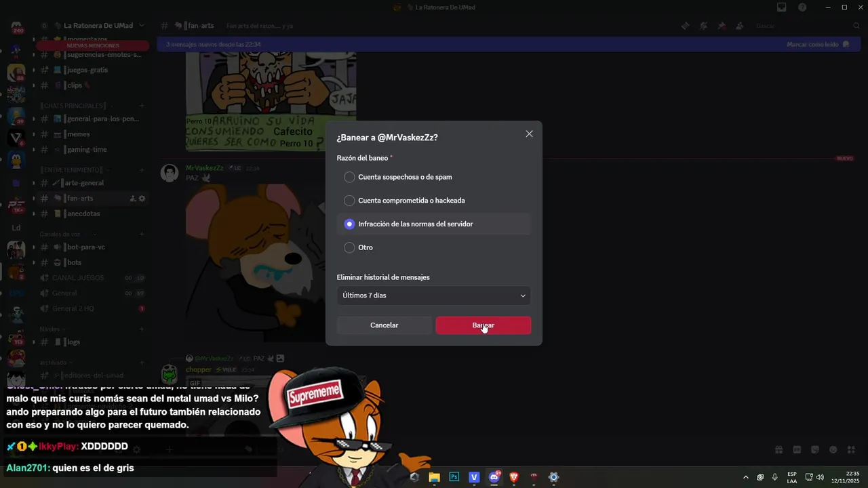Close the ban dialog with X
Viewport: 868px width, 488px height.
click(x=529, y=134)
